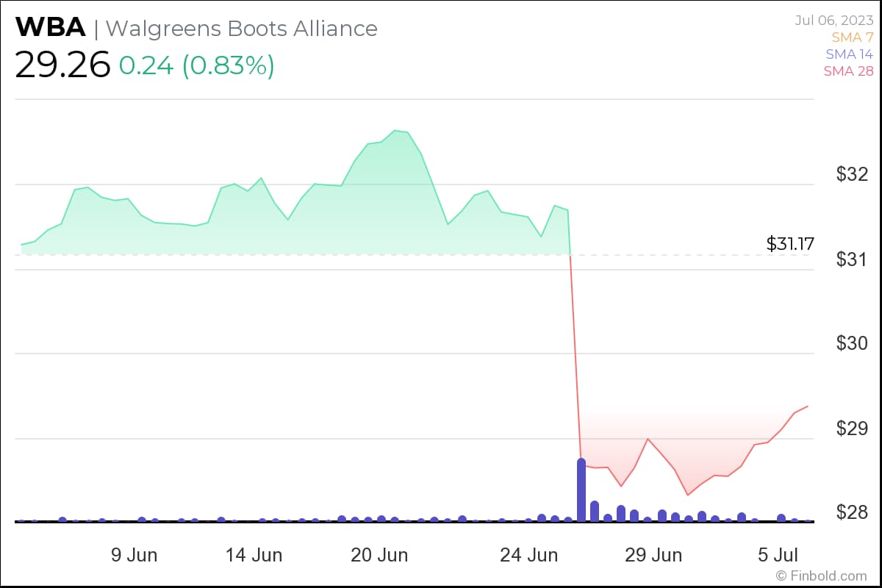The height and width of the screenshot is (588, 882).
Task: Click the price change 0.24 (0.83%)
Action: point(197,65)
